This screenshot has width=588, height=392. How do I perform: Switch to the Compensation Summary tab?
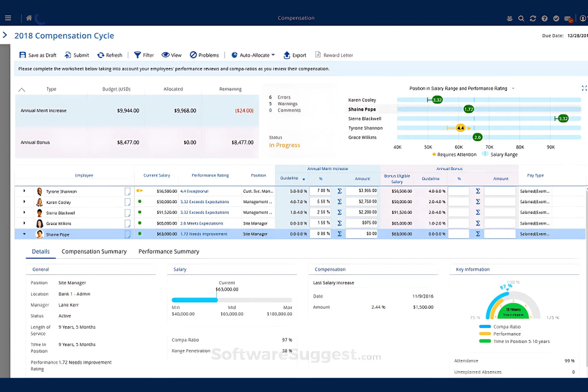(x=94, y=251)
